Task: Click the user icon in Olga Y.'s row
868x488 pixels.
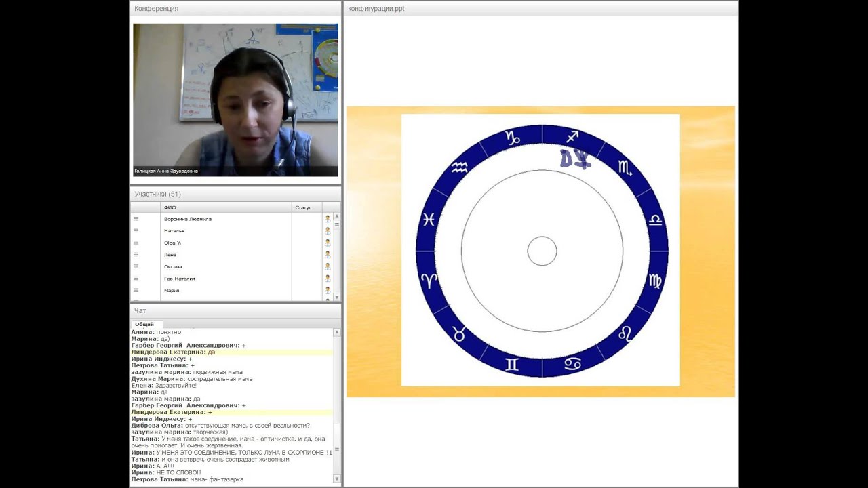Action: click(328, 243)
